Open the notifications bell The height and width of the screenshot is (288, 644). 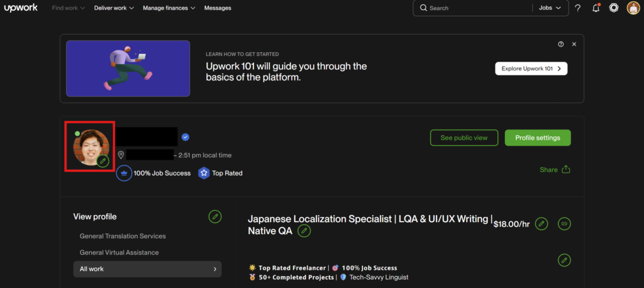click(596, 8)
